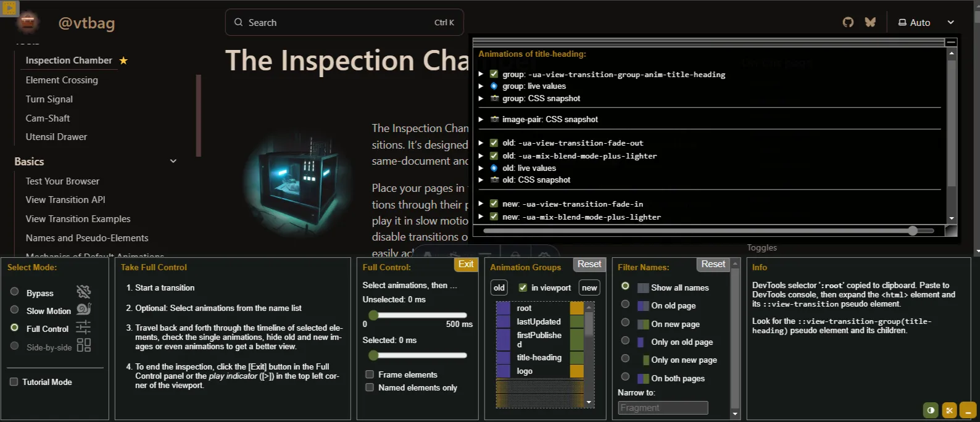The height and width of the screenshot is (422, 980).
Task: Minimize the Animations overlay panel
Action: (951, 42)
